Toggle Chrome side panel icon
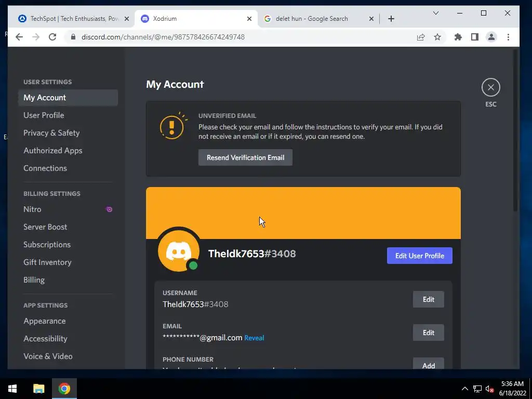Viewport: 532px width, 399px height. click(x=475, y=37)
